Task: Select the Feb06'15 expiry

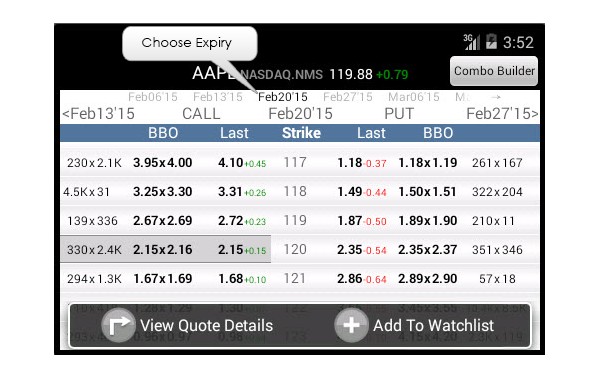Action: point(153,97)
